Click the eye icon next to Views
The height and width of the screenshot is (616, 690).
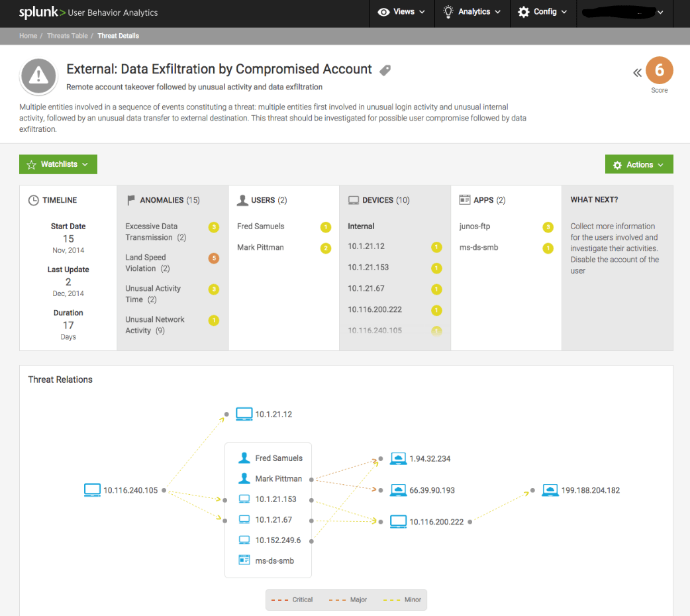coord(383,13)
